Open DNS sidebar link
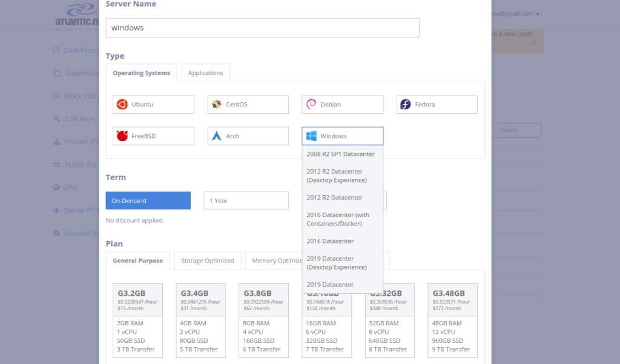The width and height of the screenshot is (620, 364). (x=71, y=187)
